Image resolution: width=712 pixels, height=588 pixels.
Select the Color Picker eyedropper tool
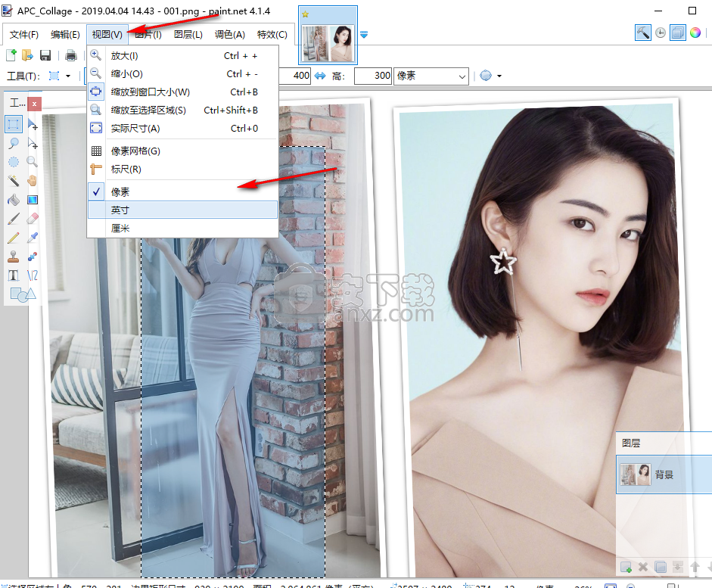coord(33,238)
